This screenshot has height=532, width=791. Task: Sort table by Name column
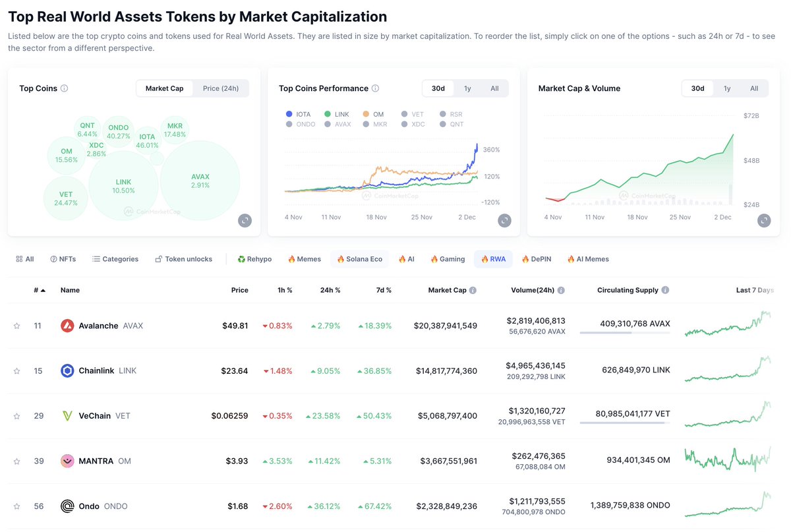click(70, 290)
